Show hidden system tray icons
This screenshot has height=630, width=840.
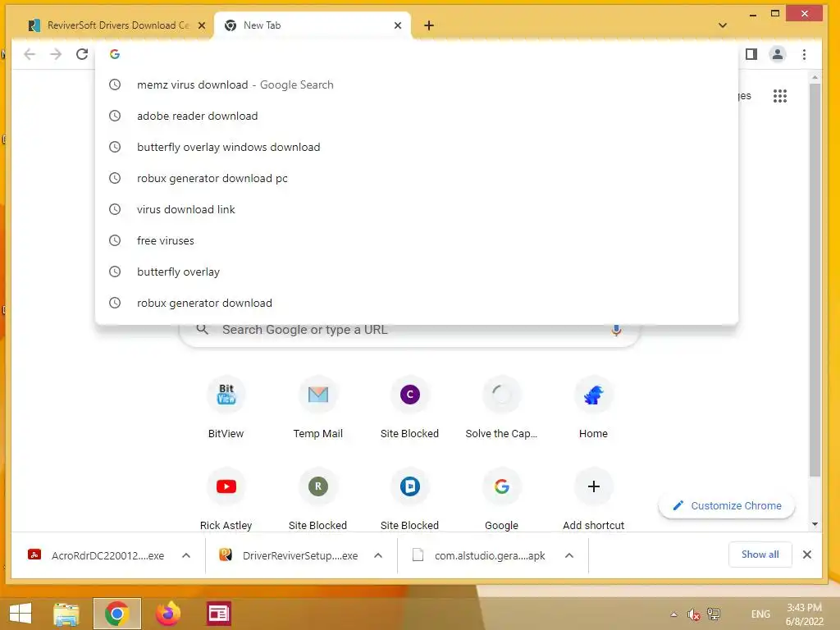[674, 614]
